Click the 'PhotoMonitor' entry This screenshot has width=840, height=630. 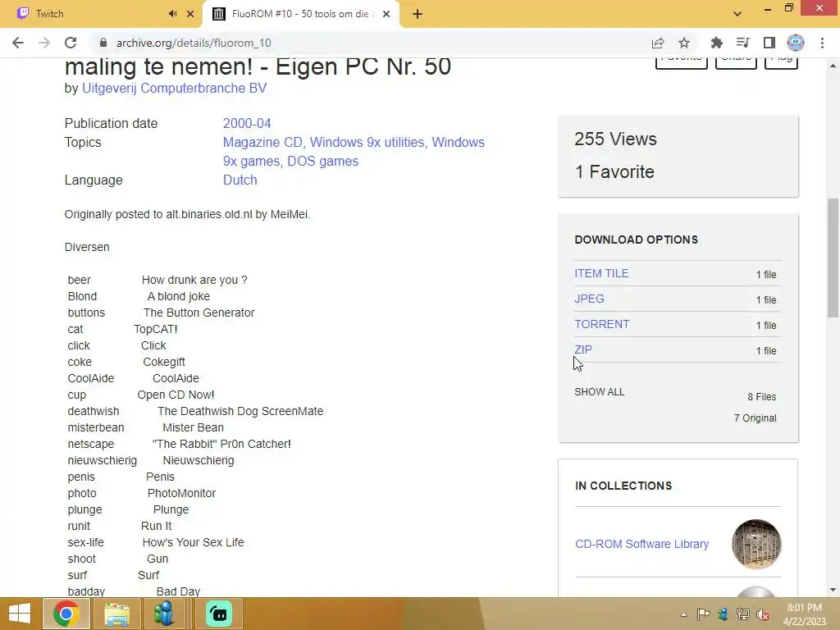pyautogui.click(x=181, y=493)
